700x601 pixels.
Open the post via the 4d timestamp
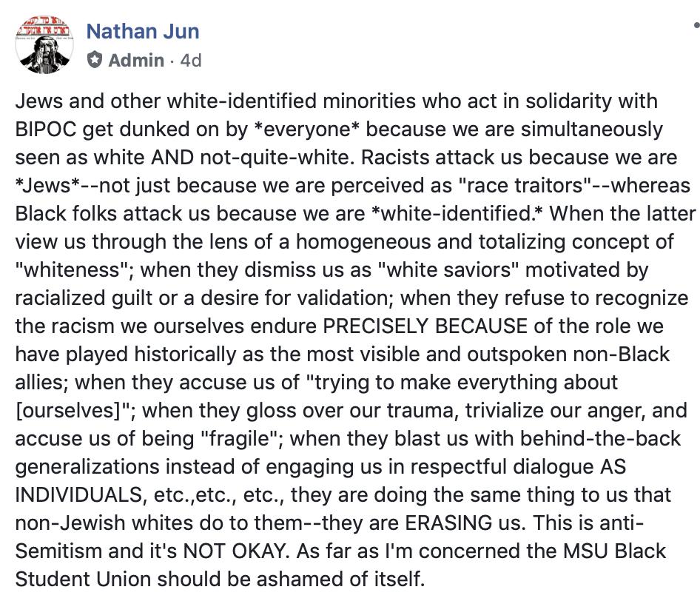coord(191,60)
